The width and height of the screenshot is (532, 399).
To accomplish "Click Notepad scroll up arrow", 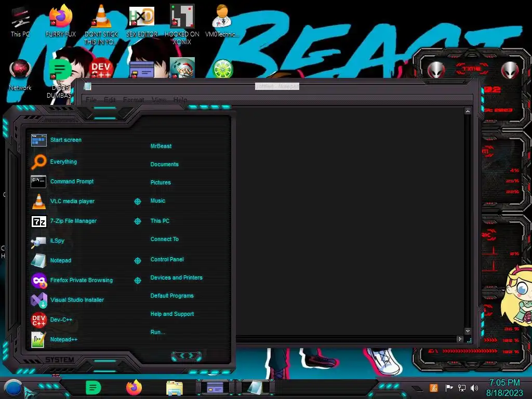I will (468, 111).
